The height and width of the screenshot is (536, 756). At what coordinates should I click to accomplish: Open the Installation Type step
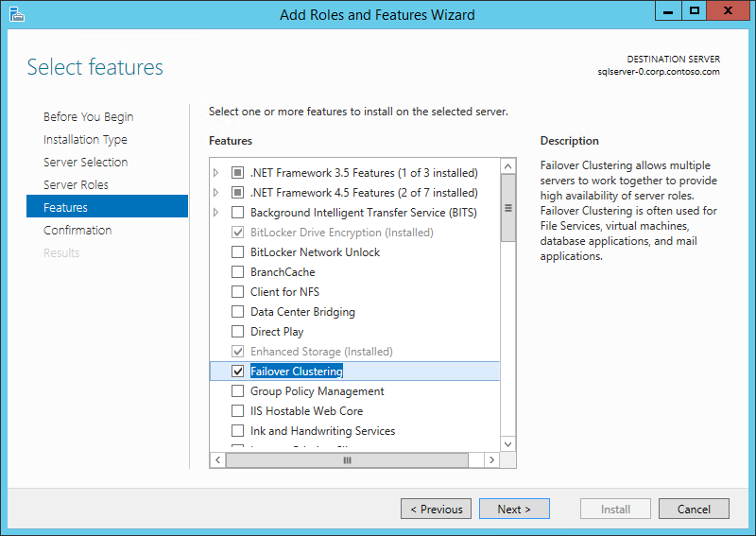click(x=85, y=140)
